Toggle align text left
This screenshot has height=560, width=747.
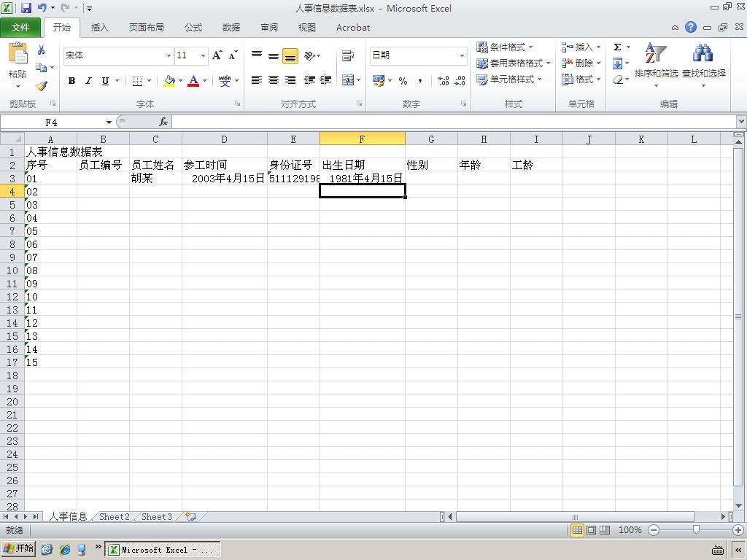click(x=257, y=80)
